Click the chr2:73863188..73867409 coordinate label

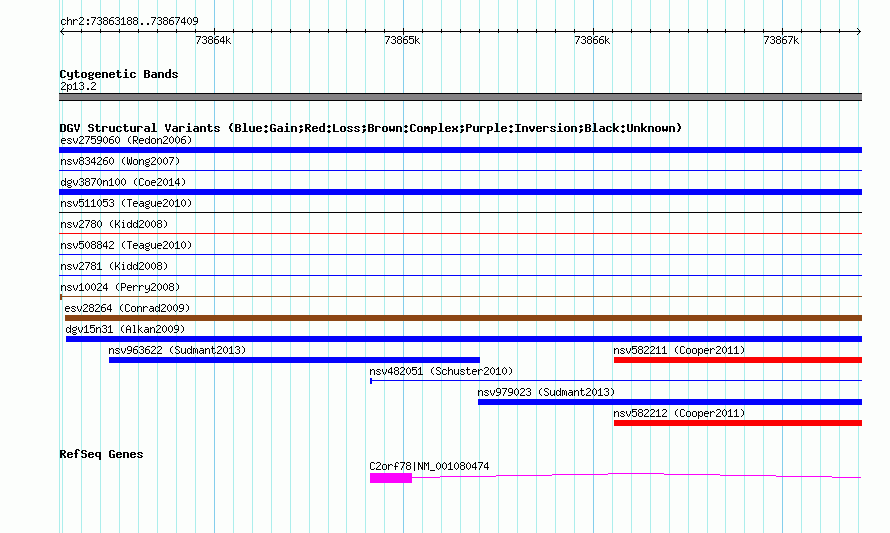click(129, 21)
